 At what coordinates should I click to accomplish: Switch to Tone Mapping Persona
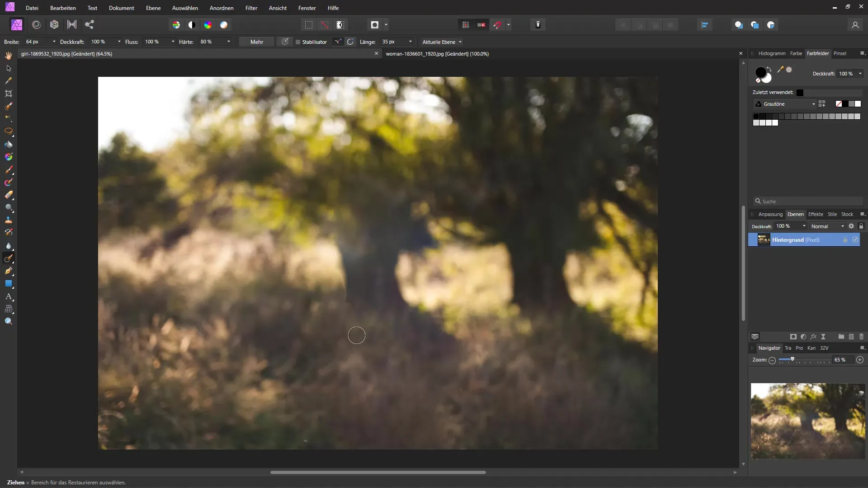[72, 25]
